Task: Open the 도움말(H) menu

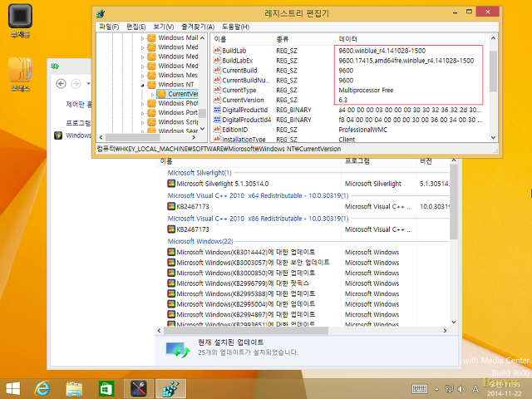Action: 235,27
